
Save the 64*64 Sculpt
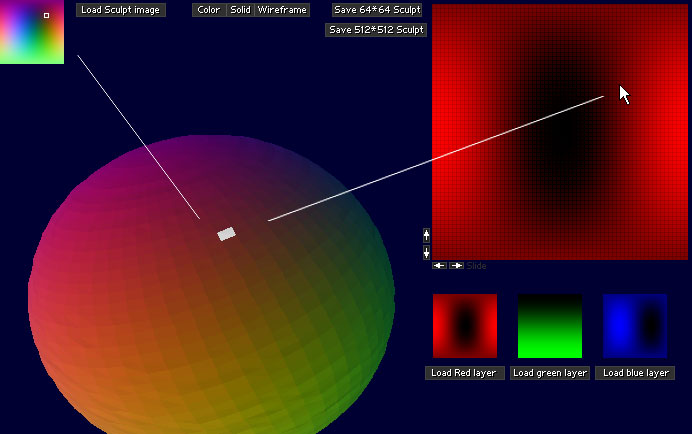[377, 10]
